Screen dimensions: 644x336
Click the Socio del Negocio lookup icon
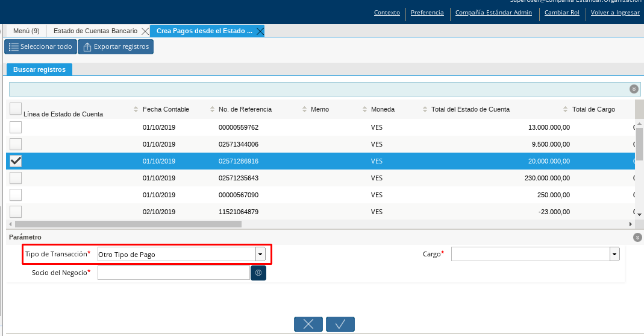[x=258, y=273]
